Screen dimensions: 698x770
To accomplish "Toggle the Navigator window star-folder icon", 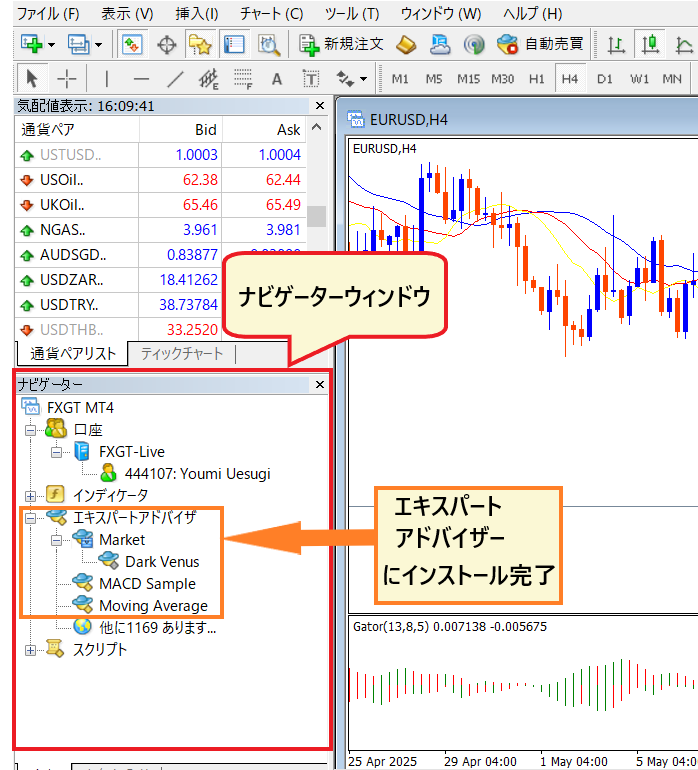I will pos(201,45).
